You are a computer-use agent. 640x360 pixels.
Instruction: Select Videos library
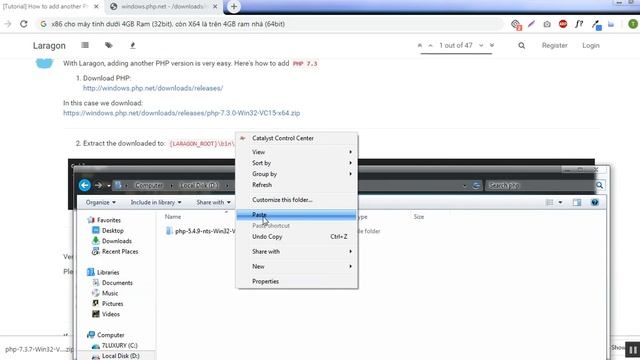tap(111, 314)
